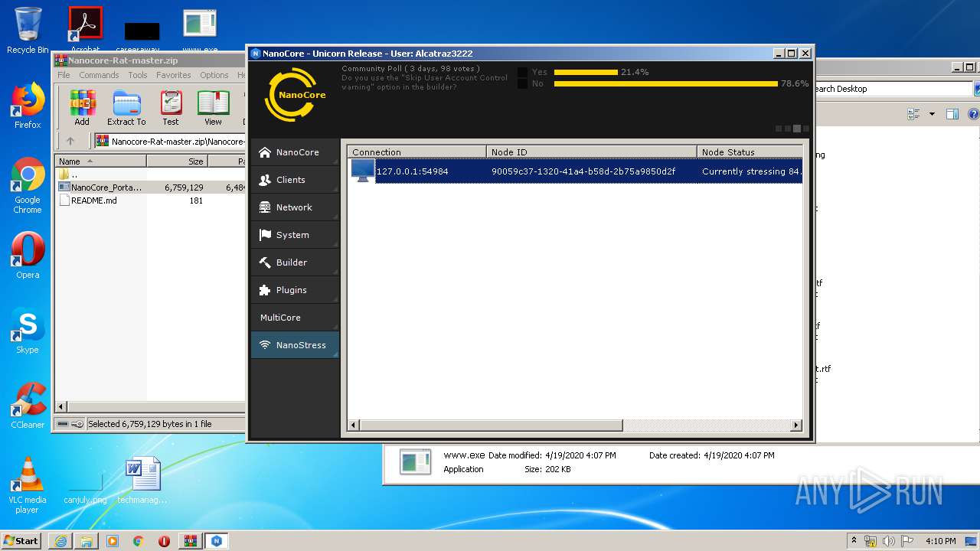Sort WinRAR list by Name column
Screen dimensions: 980x551
(101, 161)
